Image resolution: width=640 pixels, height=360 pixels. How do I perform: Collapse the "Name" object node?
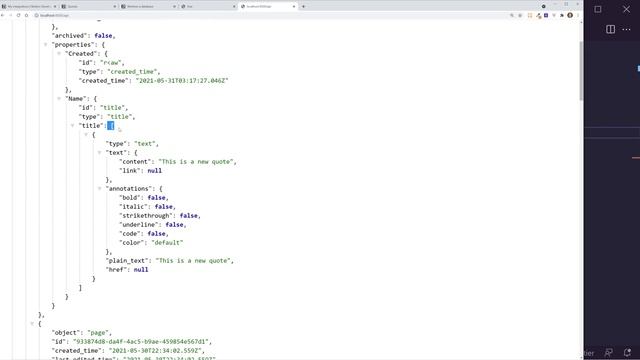tap(59, 98)
